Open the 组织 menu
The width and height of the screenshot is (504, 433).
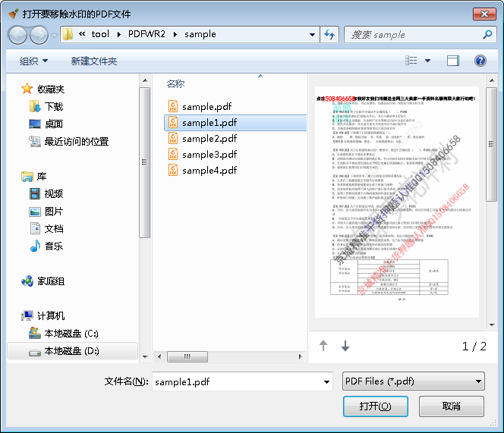pos(33,61)
